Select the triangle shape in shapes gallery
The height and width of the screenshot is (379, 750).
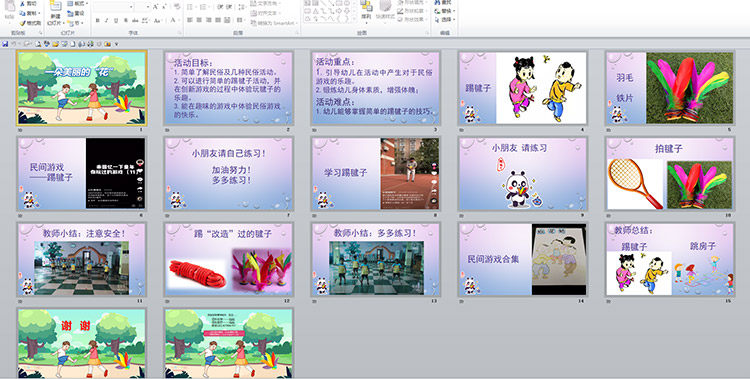pos(316,11)
